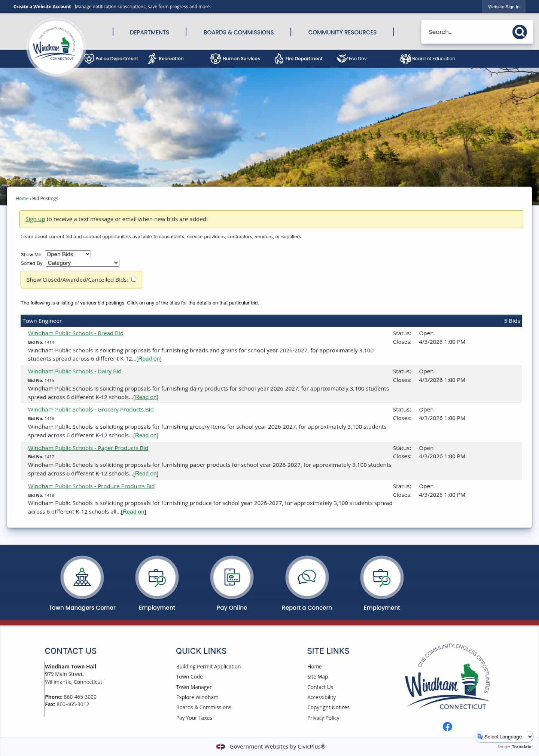Open the Pay Your Taxes link
The height and width of the screenshot is (756, 539).
[x=194, y=718]
